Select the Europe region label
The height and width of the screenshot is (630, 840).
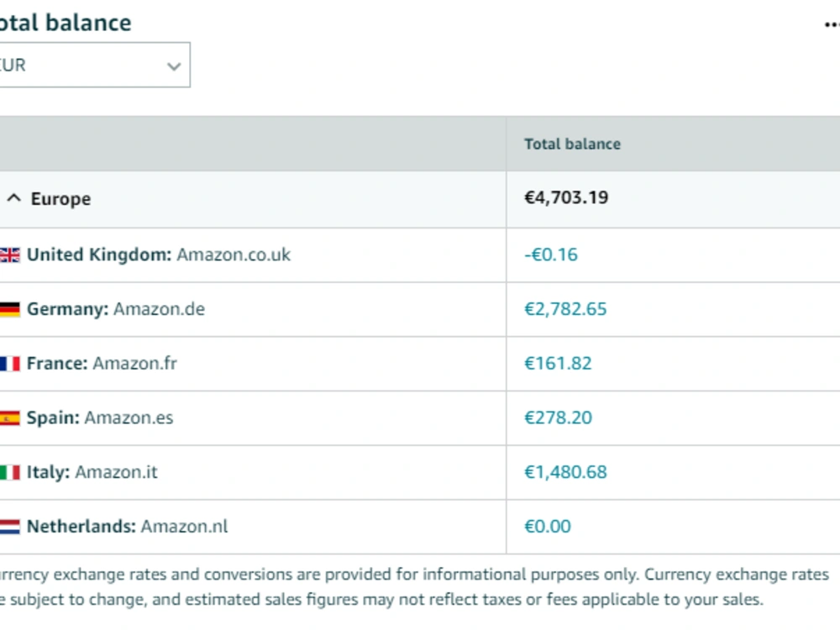coord(60,199)
